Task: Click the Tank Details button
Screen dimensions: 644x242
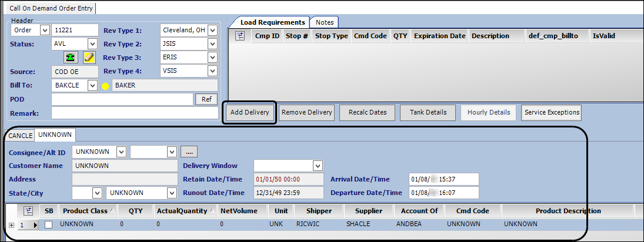Action: (x=428, y=112)
